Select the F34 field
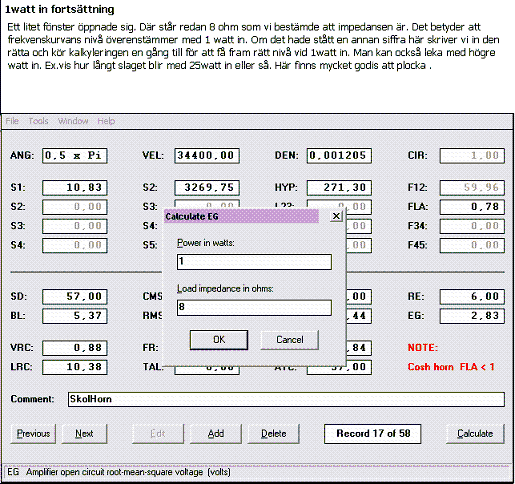This screenshot has height=484, width=515. (x=472, y=226)
